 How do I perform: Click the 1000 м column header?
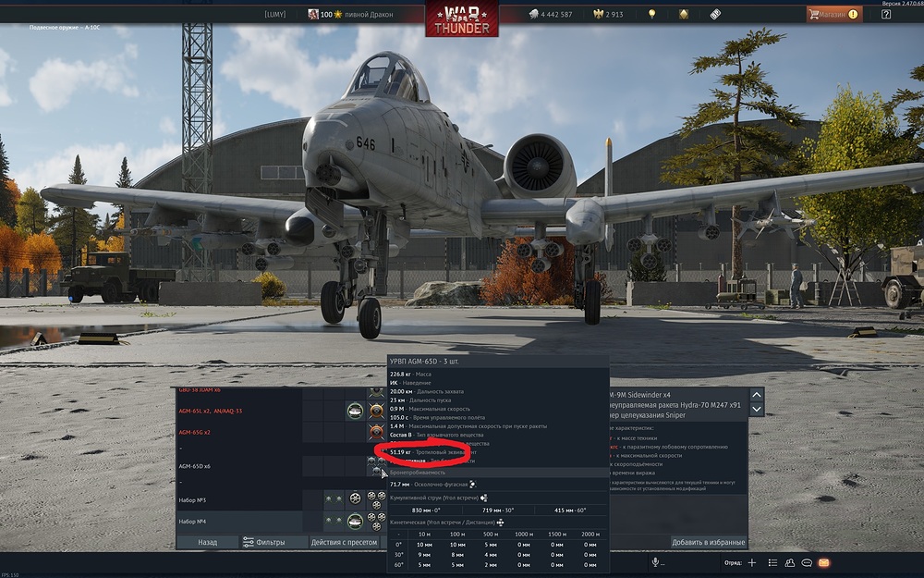point(523,534)
